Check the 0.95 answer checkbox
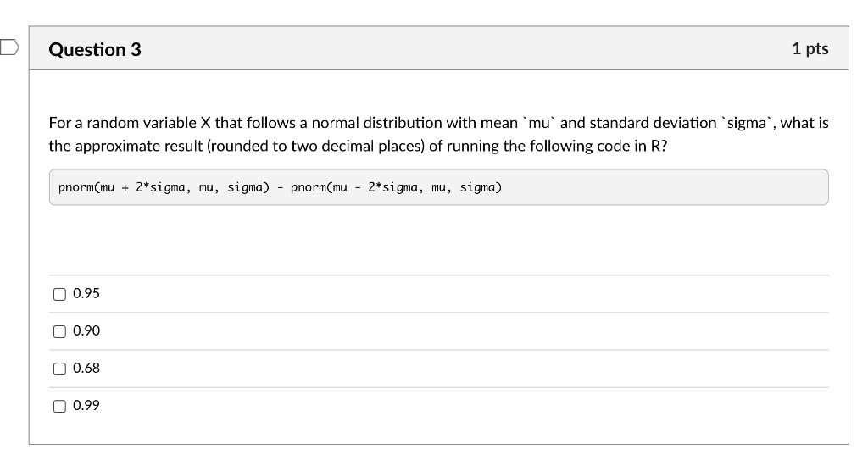Screen dimensions: 868x466 [59, 294]
